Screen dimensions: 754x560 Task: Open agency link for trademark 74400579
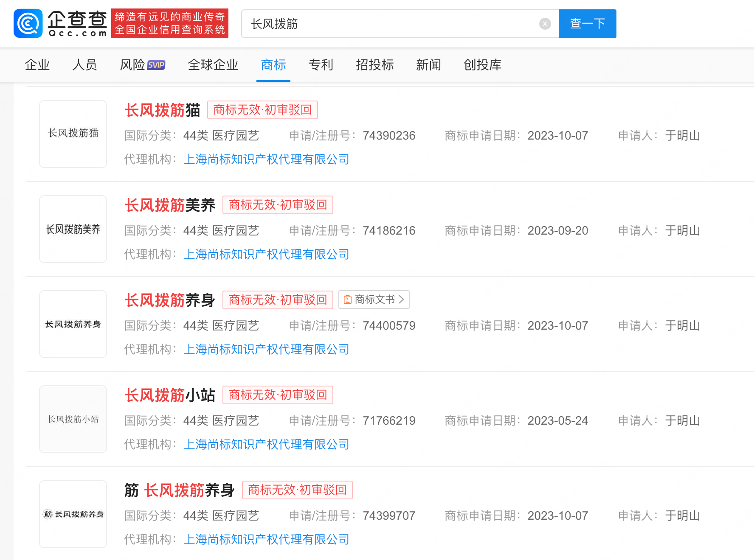(x=266, y=350)
